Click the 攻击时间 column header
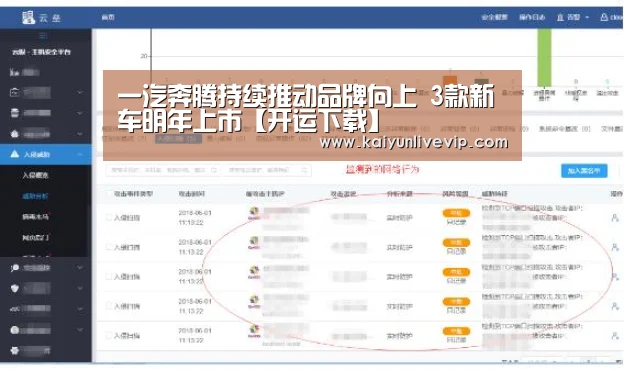Image resolution: width=624 pixels, height=370 pixels. pos(191,194)
